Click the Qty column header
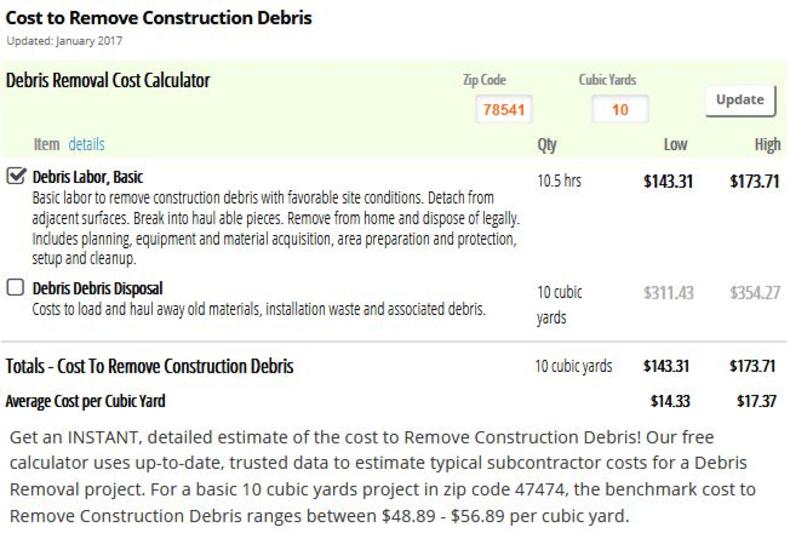Image resolution: width=790 pixels, height=533 pixels. point(547,146)
